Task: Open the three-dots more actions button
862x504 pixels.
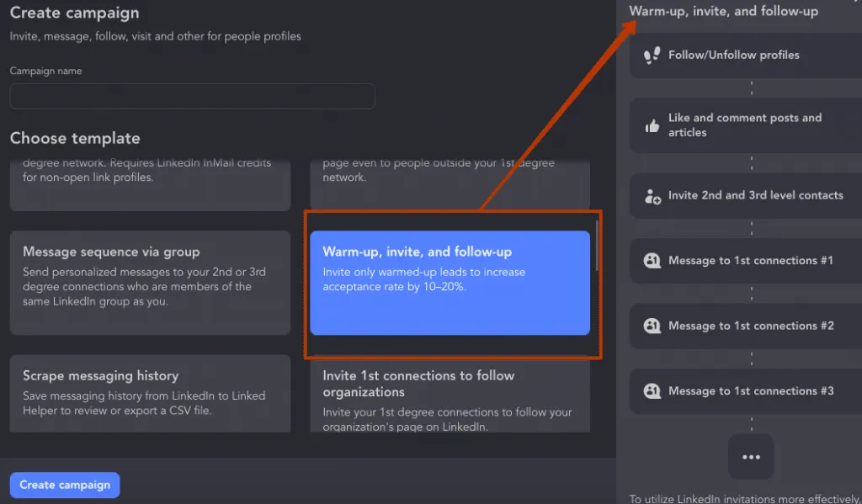Action: click(x=751, y=457)
